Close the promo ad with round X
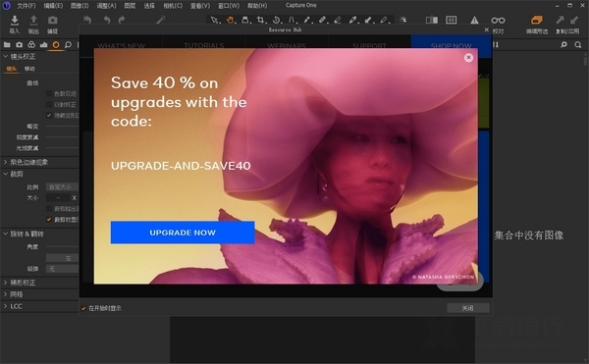 click(468, 58)
